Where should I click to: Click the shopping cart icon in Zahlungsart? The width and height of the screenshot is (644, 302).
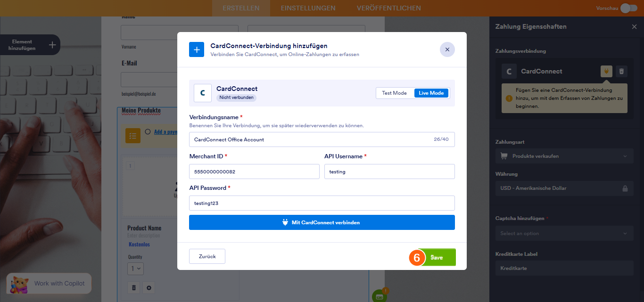pyautogui.click(x=504, y=156)
